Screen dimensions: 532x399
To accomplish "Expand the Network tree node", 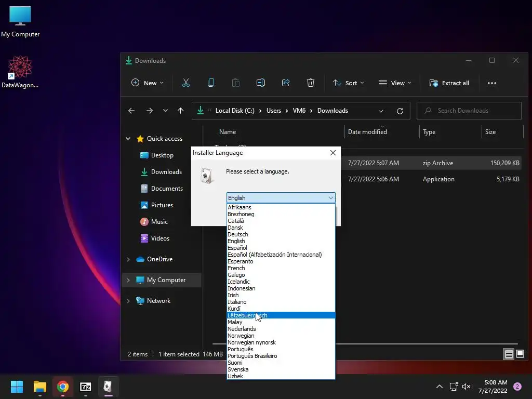I will pos(128,301).
